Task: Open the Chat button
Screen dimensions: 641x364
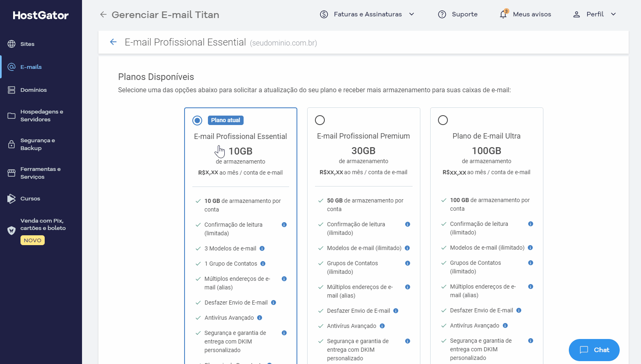Action: pyautogui.click(x=594, y=350)
